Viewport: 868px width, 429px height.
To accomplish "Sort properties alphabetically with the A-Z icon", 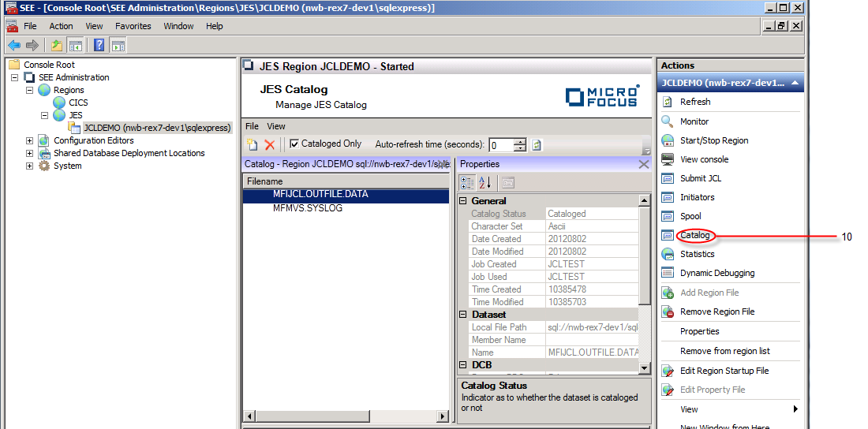I will click(x=485, y=183).
